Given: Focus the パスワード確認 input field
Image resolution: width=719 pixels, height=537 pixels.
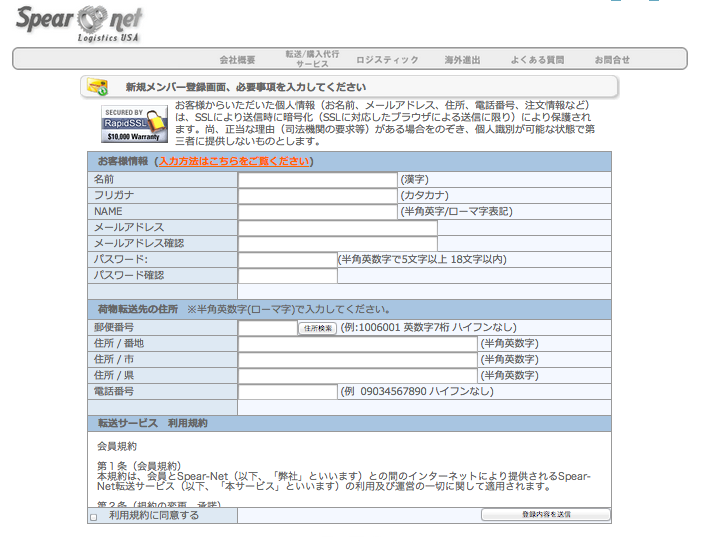Looking at the screenshot, I should tap(288, 276).
